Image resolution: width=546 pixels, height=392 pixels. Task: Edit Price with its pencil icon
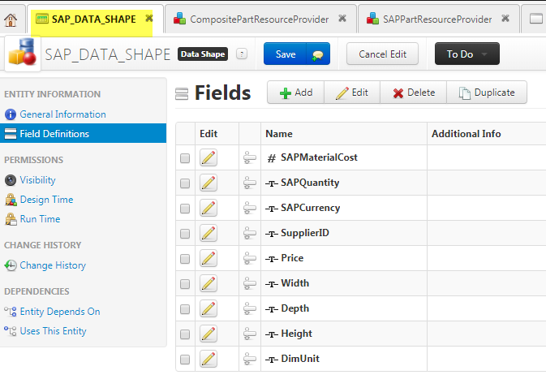tap(209, 258)
